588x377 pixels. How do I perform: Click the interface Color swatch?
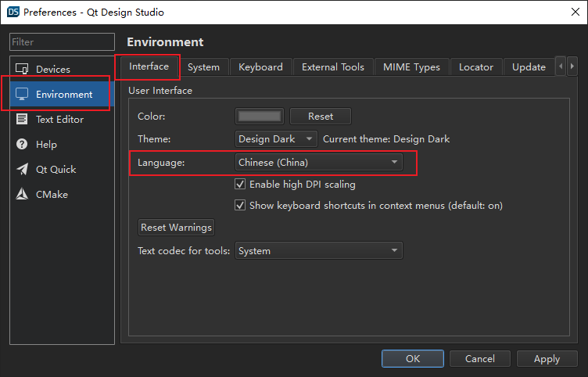click(x=260, y=117)
